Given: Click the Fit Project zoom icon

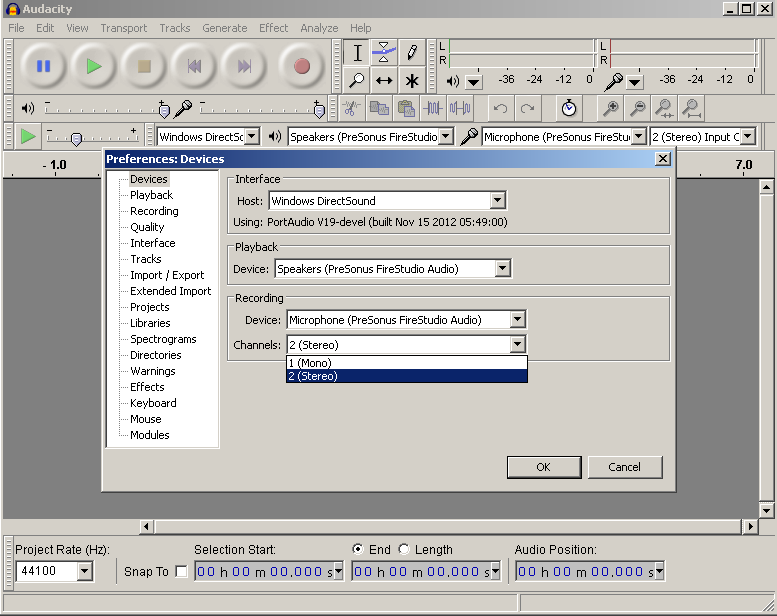Looking at the screenshot, I should (x=690, y=108).
